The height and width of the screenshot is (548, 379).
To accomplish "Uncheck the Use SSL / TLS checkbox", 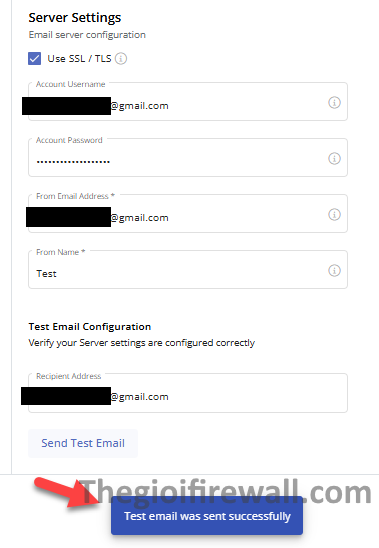I will [34, 58].
